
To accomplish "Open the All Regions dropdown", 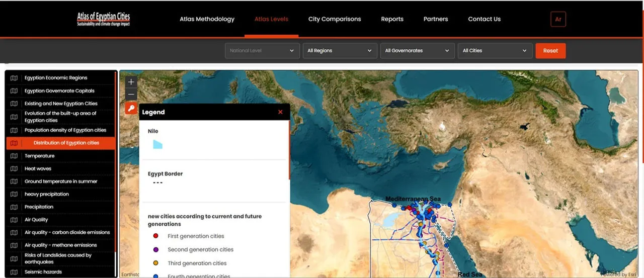I will (339, 51).
